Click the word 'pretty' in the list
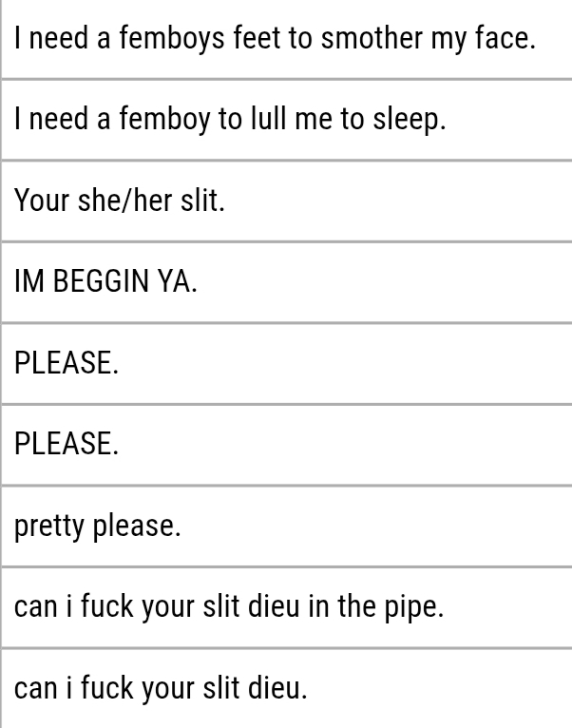 [x=49, y=527]
